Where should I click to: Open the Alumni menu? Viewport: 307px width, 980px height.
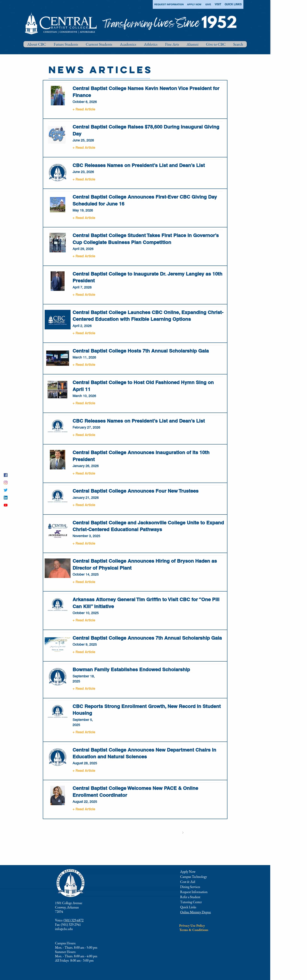tap(193, 45)
